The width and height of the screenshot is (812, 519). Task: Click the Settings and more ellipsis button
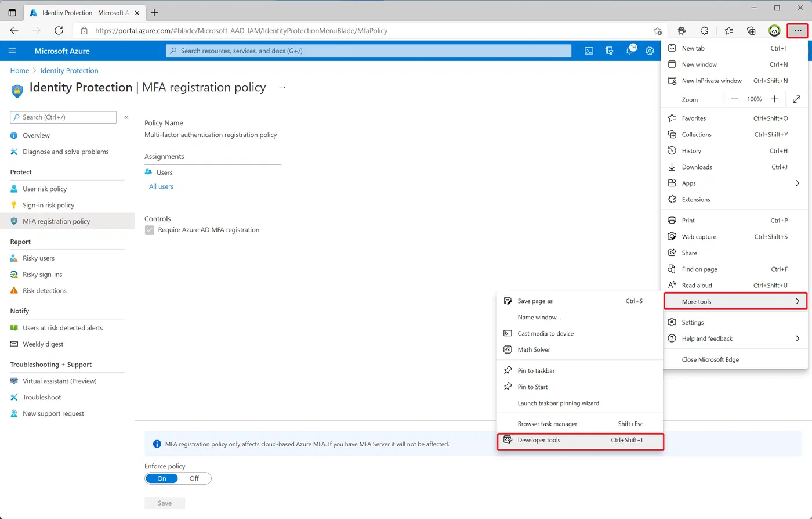[797, 31]
